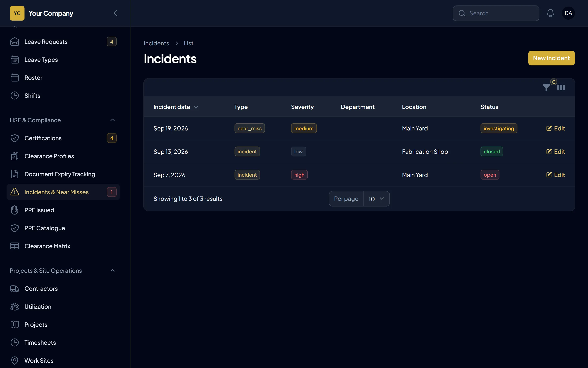Click the Fabrication Shop location cell
The image size is (588, 368).
tap(425, 152)
